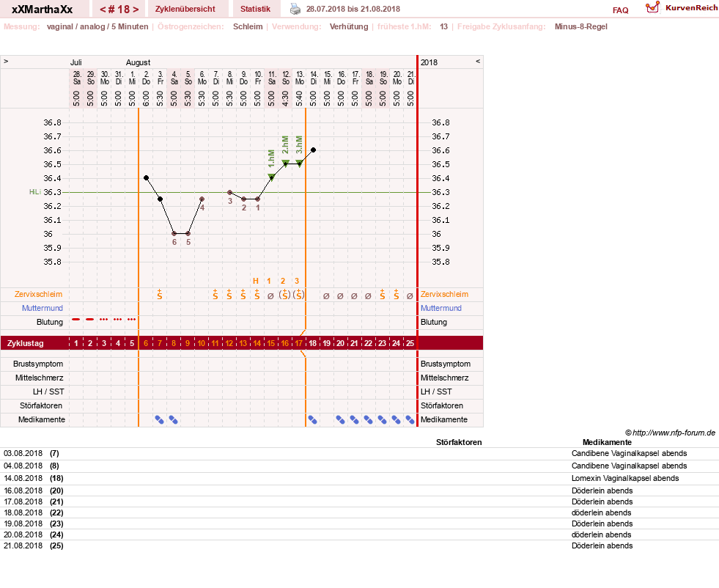Screen dimensions: 719x588
Task: Click the ø mucus symbol on cycle day 25
Action: [410, 296]
